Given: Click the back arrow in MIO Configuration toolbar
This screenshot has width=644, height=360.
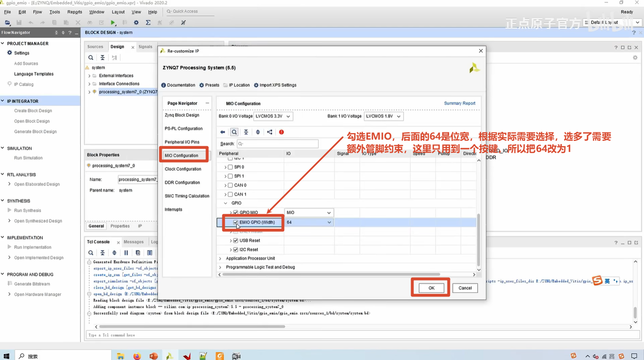Looking at the screenshot, I should [x=222, y=132].
